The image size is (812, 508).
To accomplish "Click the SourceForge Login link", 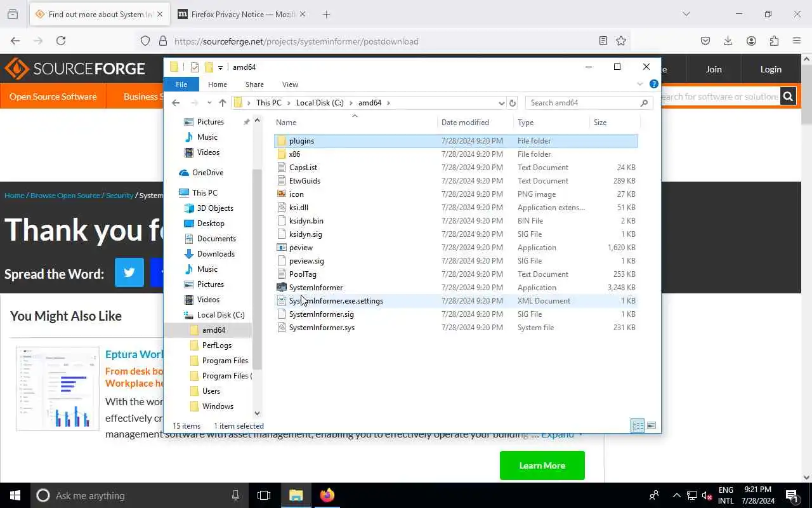I will pyautogui.click(x=771, y=69).
